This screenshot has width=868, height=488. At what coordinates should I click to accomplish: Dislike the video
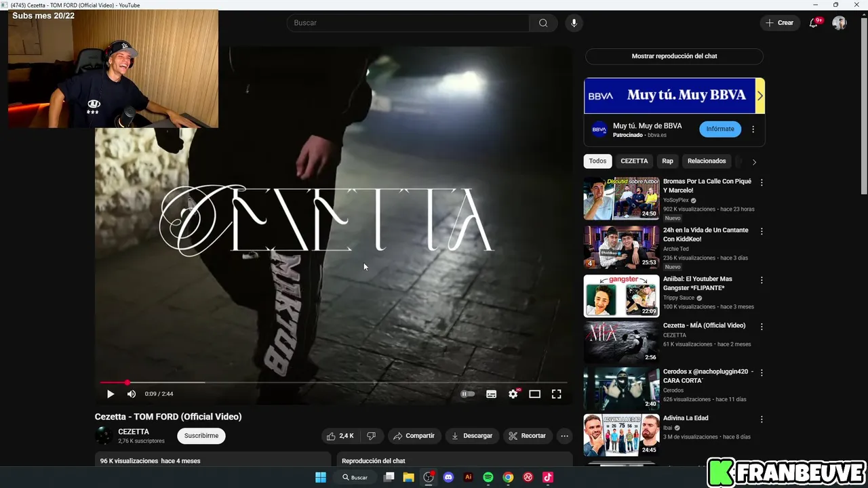click(371, 436)
